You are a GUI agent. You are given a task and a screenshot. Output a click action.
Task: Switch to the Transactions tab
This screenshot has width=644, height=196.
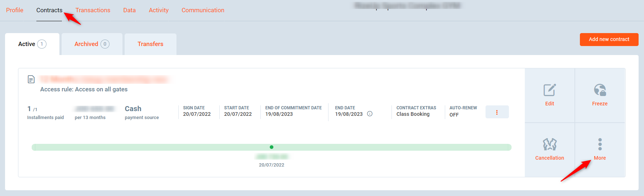click(x=93, y=10)
